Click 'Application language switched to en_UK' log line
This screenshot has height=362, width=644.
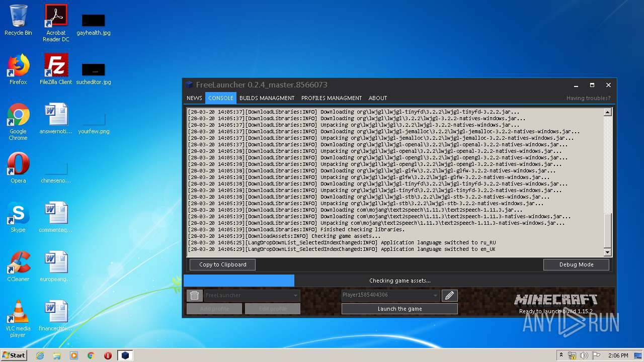coord(342,249)
